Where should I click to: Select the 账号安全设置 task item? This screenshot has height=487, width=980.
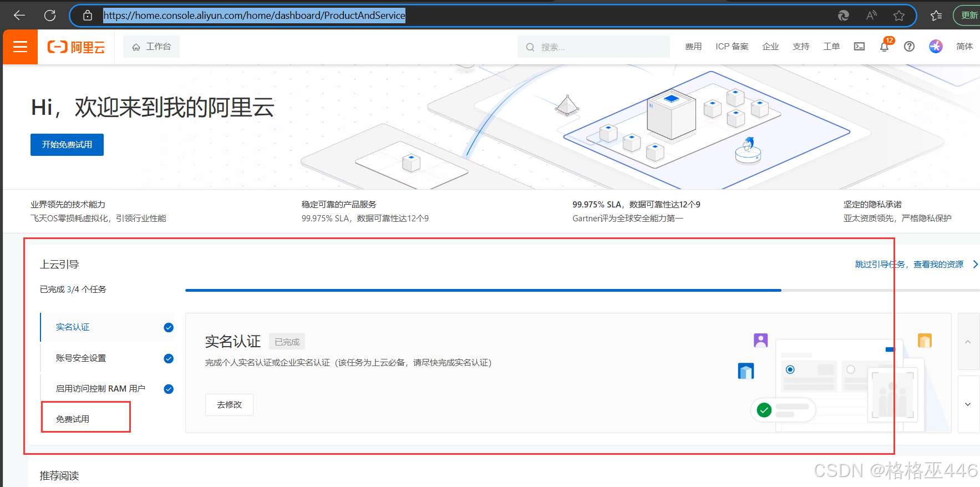tap(108, 358)
